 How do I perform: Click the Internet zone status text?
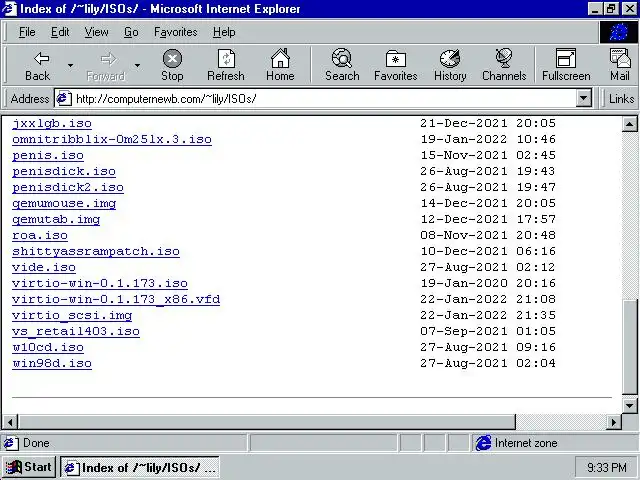pos(526,443)
